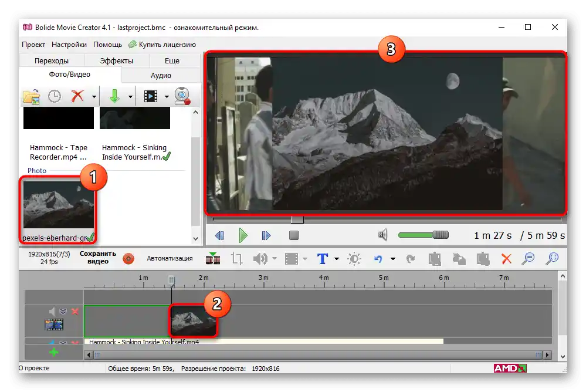
Task: Click the gray stop button
Action: 294,235
